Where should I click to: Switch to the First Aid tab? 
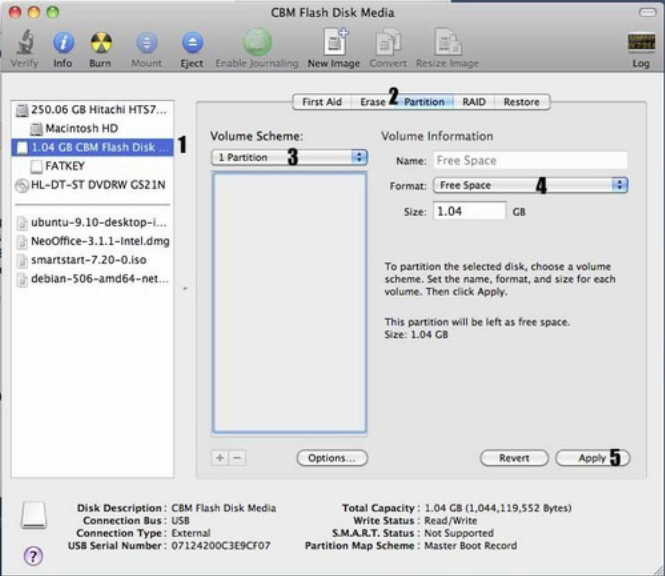pos(322,102)
